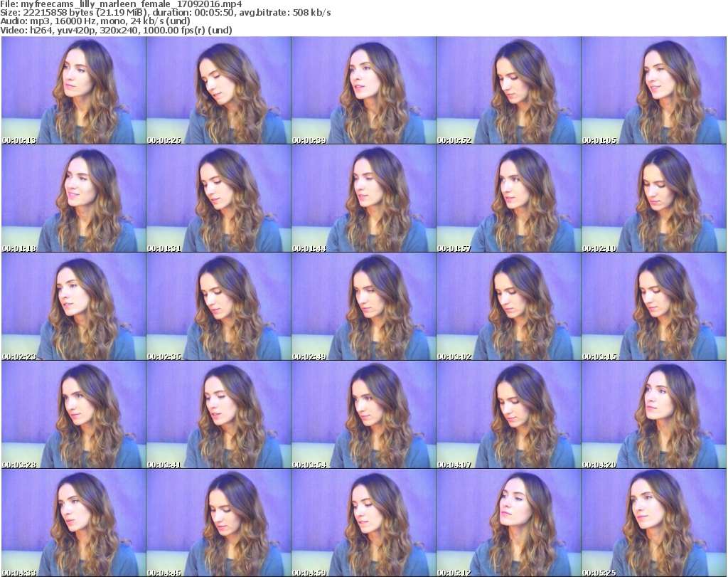Click the 'Audio: mp3, 16000 Hz' info line
The width and height of the screenshot is (728, 577).
click(95, 21)
